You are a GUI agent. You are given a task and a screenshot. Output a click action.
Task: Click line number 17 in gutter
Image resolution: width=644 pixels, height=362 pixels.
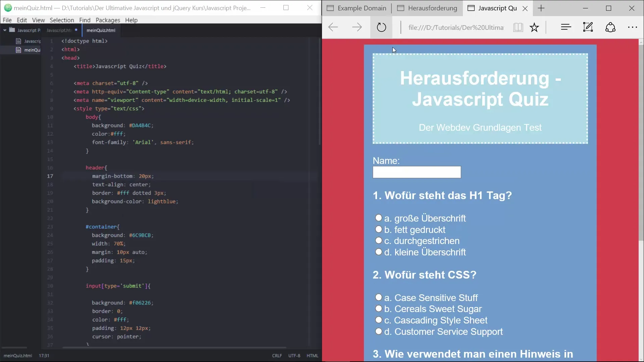[x=50, y=176]
